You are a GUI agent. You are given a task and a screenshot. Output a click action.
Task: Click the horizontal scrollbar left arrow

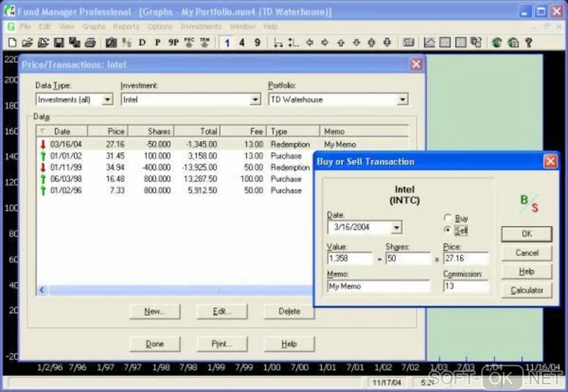click(42, 290)
